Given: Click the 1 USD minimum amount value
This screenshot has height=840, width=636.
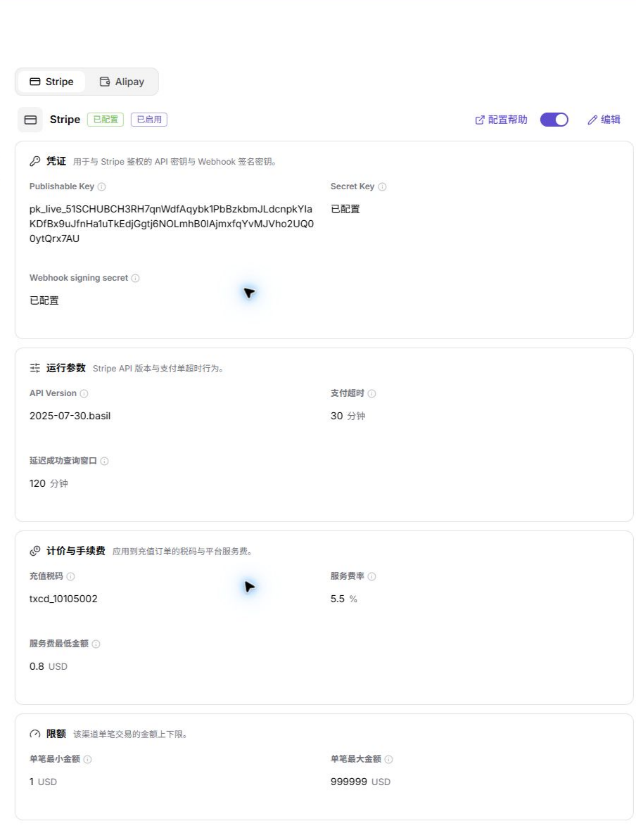Looking at the screenshot, I should (x=43, y=782).
